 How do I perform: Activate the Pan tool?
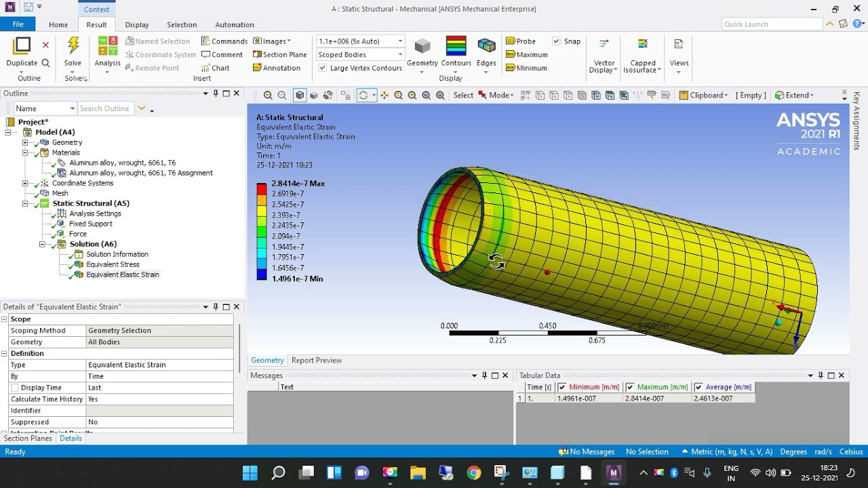coord(384,96)
